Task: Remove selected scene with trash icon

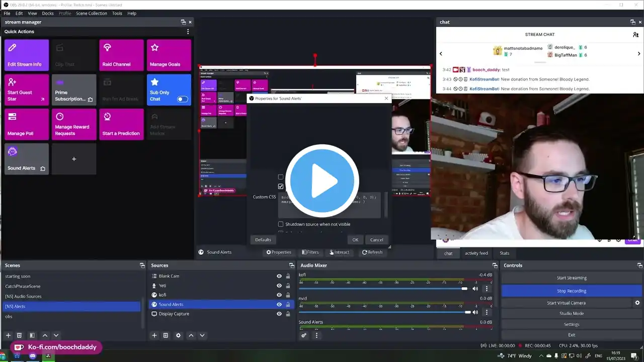Action: 19,335
